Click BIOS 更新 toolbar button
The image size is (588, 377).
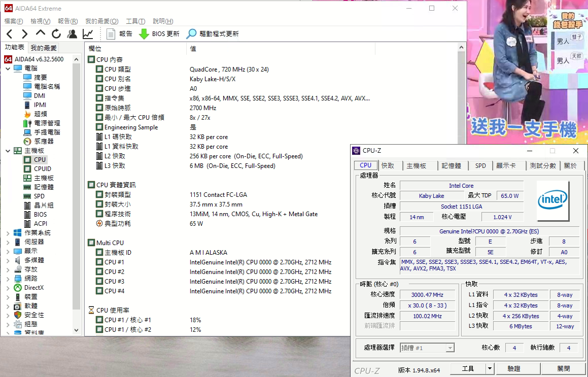pos(159,34)
